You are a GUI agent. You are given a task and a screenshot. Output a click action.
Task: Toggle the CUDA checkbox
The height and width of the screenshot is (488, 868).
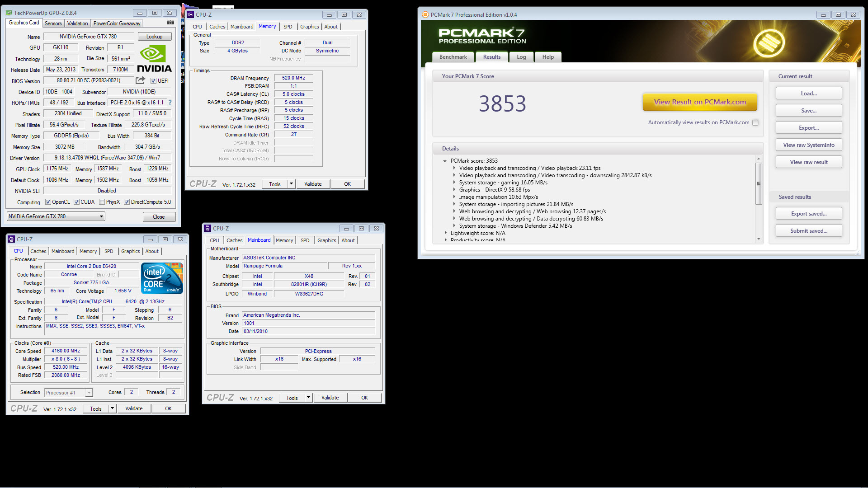click(x=76, y=202)
